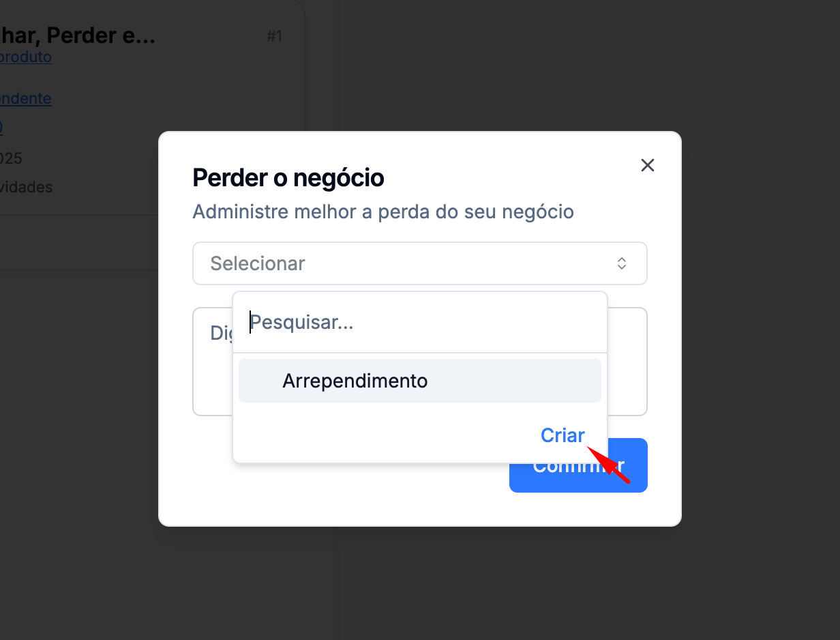Click the blinking cursor in Pesquisar box
The image size is (840, 640).
250,322
